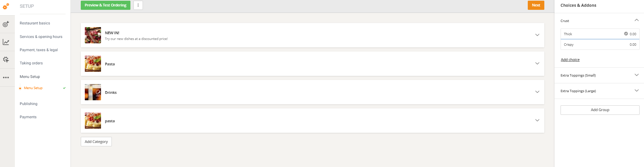Click the orange Next button
644x167 pixels.
pos(536,5)
